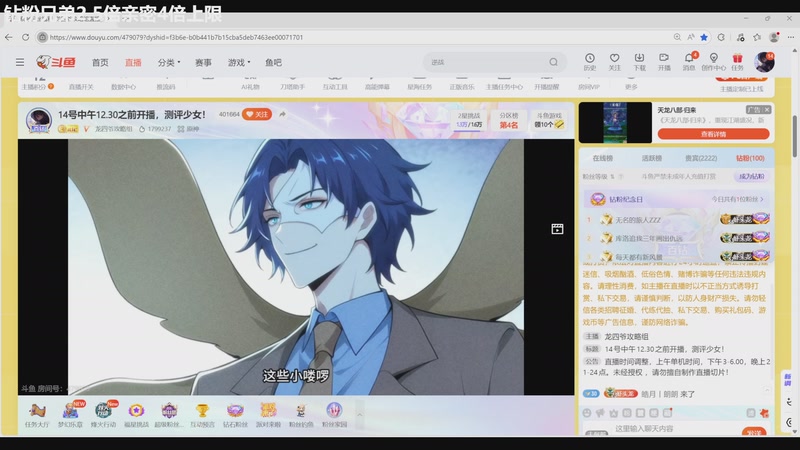Viewport: 800px width, 450px height.
Task: Click the orange 关注 follow button
Action: coord(257,114)
